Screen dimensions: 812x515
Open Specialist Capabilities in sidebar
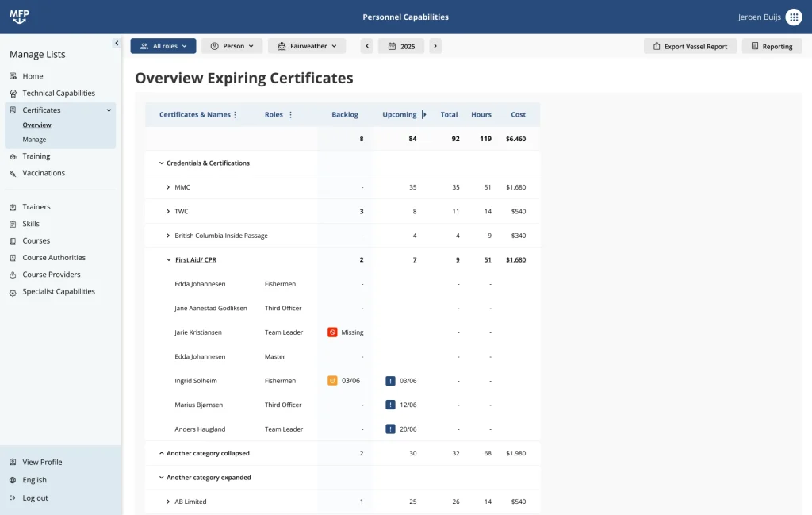coord(60,292)
